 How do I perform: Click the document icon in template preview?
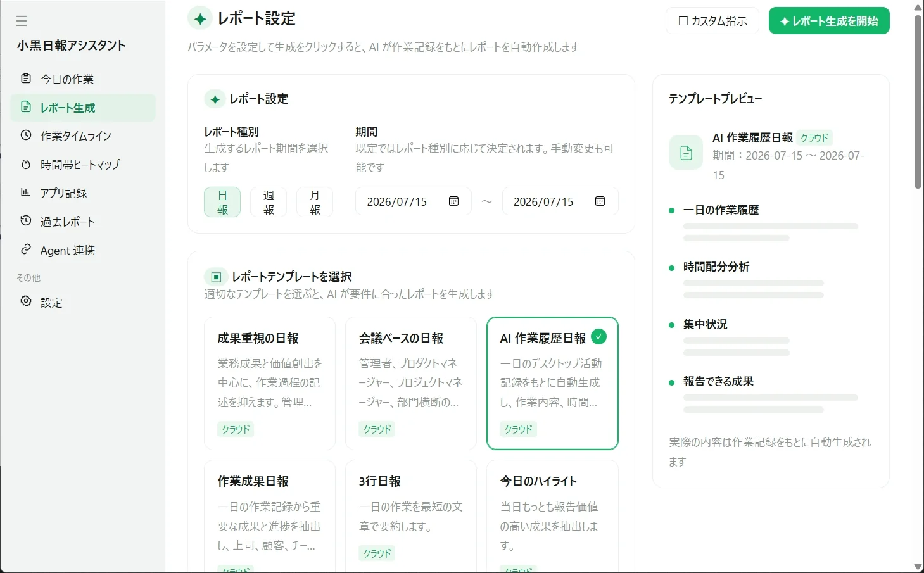tap(686, 153)
